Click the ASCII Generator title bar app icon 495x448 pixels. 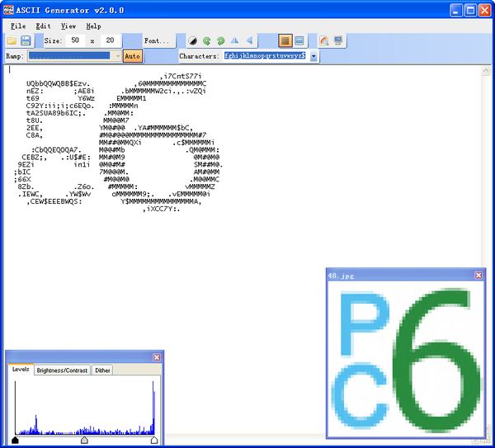pos(8,10)
